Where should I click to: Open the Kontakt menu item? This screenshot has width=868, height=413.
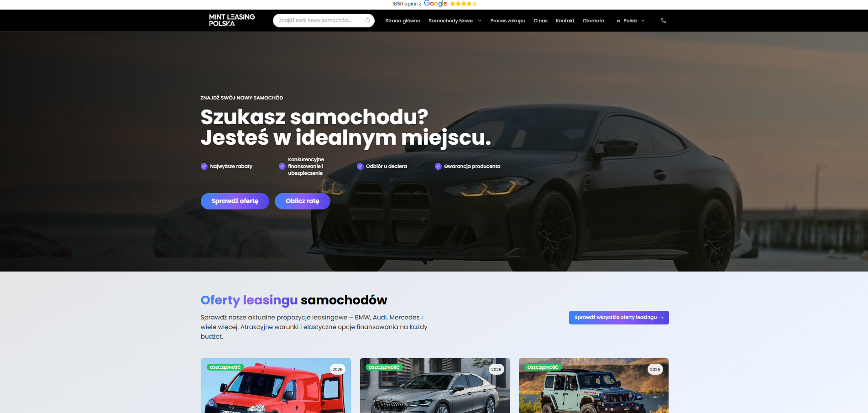pyautogui.click(x=565, y=21)
